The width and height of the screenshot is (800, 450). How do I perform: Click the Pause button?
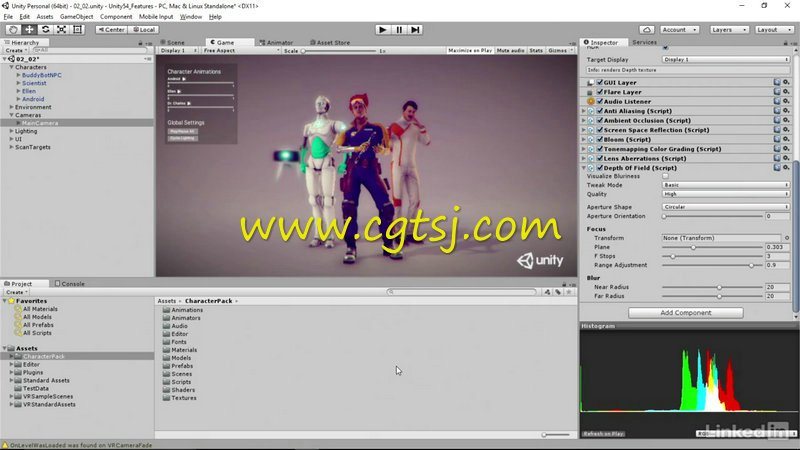click(399, 30)
